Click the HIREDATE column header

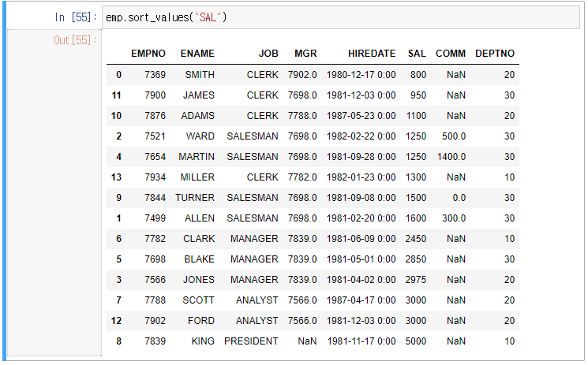372,54
